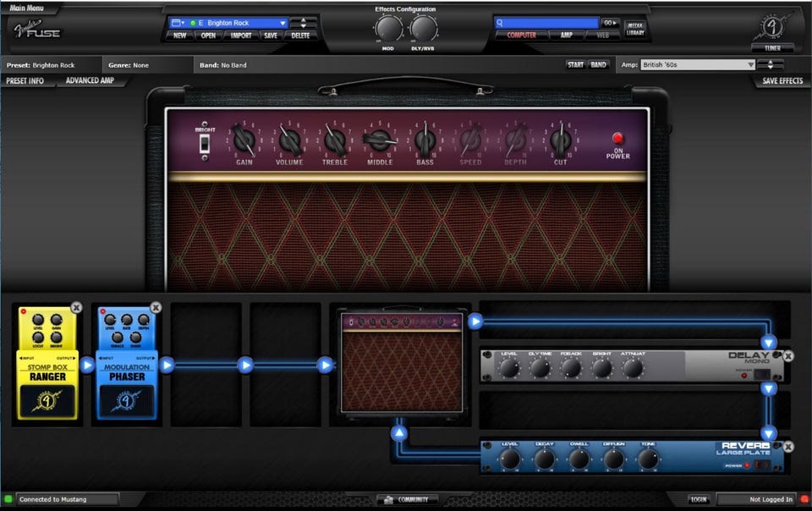The height and width of the screenshot is (511, 812).
Task: Open the Advanced Amp tab
Action: point(90,80)
